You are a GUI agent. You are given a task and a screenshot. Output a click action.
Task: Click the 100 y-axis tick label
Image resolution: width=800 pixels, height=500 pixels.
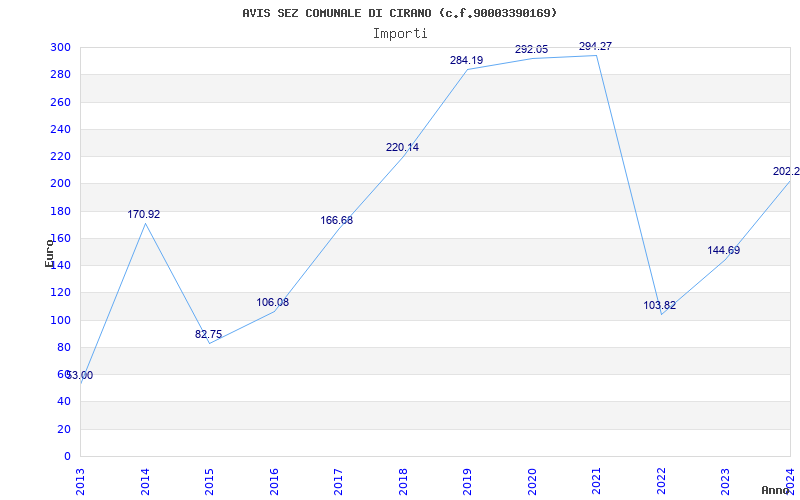pyautogui.click(x=60, y=320)
